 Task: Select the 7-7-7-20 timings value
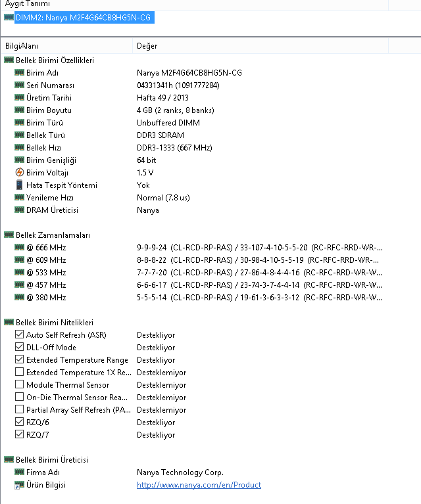pyautogui.click(x=259, y=273)
